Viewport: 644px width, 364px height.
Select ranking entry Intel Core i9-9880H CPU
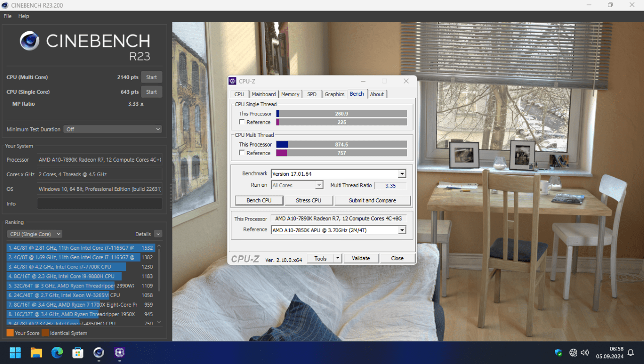(x=80, y=276)
